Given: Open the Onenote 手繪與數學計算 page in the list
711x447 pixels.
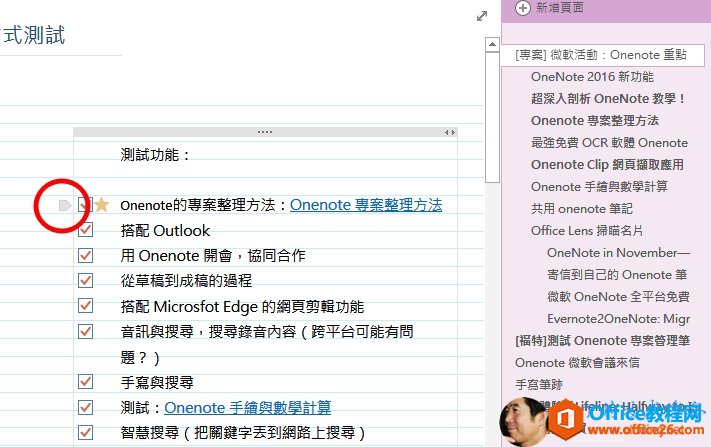Looking at the screenshot, I should click(x=599, y=187).
